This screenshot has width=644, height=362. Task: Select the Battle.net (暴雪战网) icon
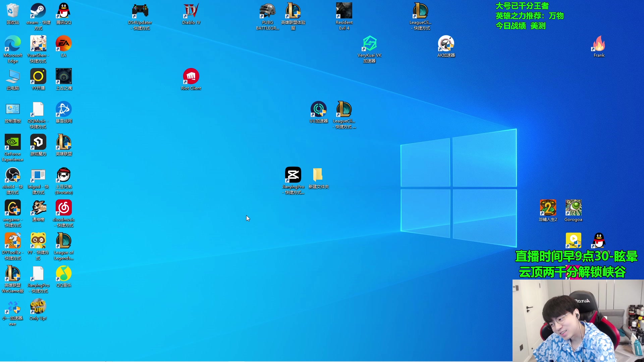[64, 112]
